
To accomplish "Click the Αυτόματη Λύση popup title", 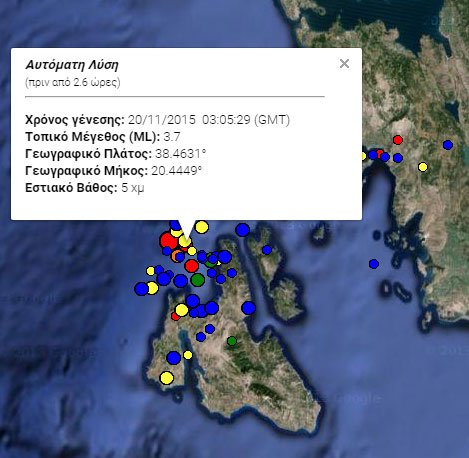I will tap(72, 65).
